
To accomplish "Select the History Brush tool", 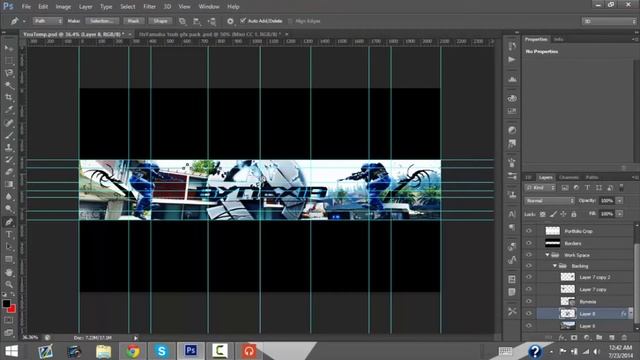I will (9, 160).
